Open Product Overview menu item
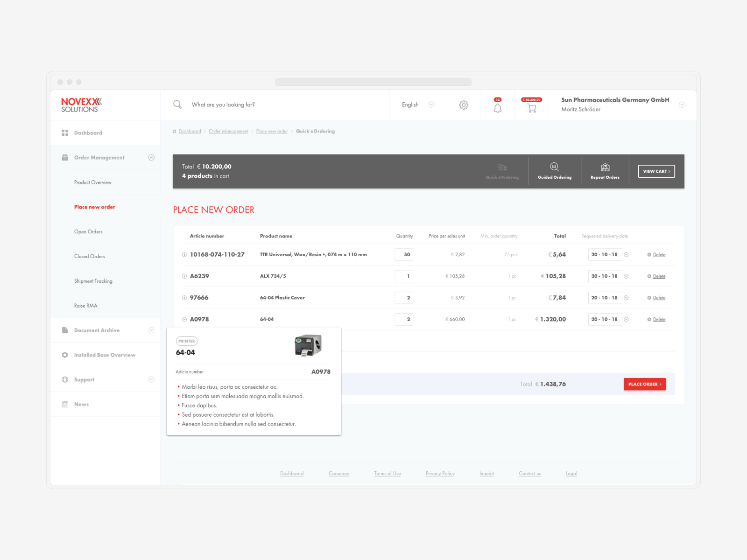The image size is (747, 560). click(x=93, y=182)
